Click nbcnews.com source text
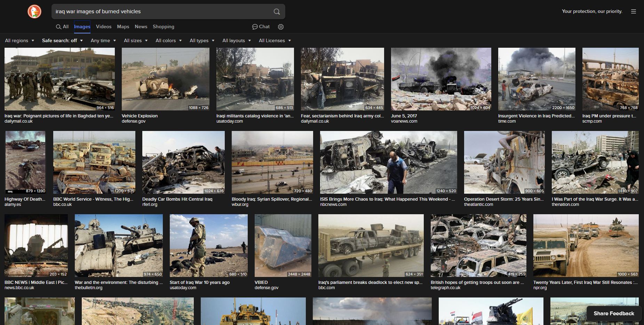The image size is (644, 325). [333, 204]
